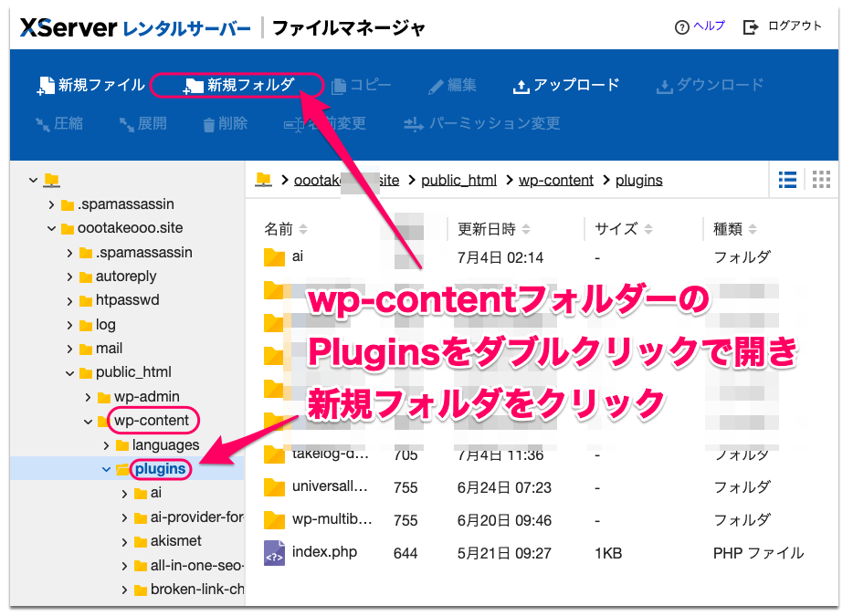Expand the htpasswd tree node
Screen dimensions: 853x616
[69, 301]
